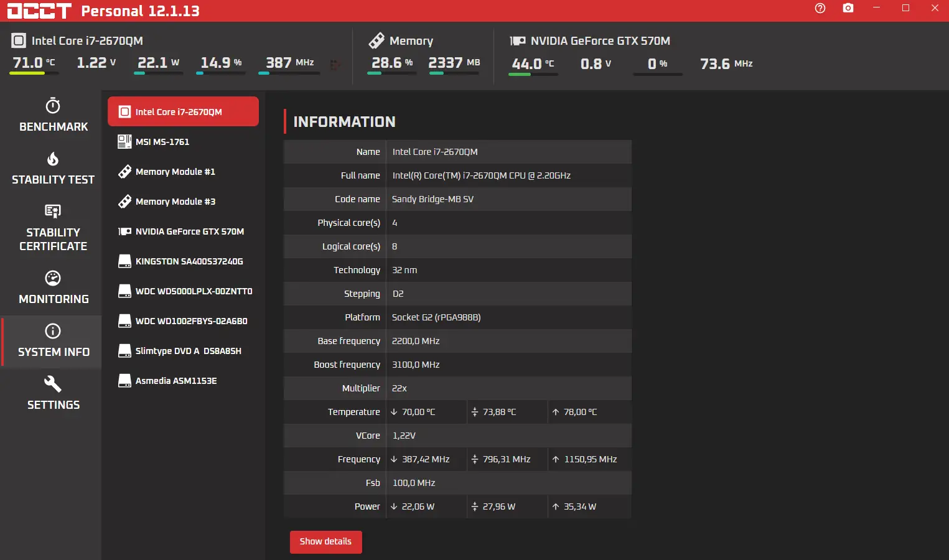This screenshot has width=949, height=560.
Task: Click the Memory stick icon in header
Action: tap(376, 41)
